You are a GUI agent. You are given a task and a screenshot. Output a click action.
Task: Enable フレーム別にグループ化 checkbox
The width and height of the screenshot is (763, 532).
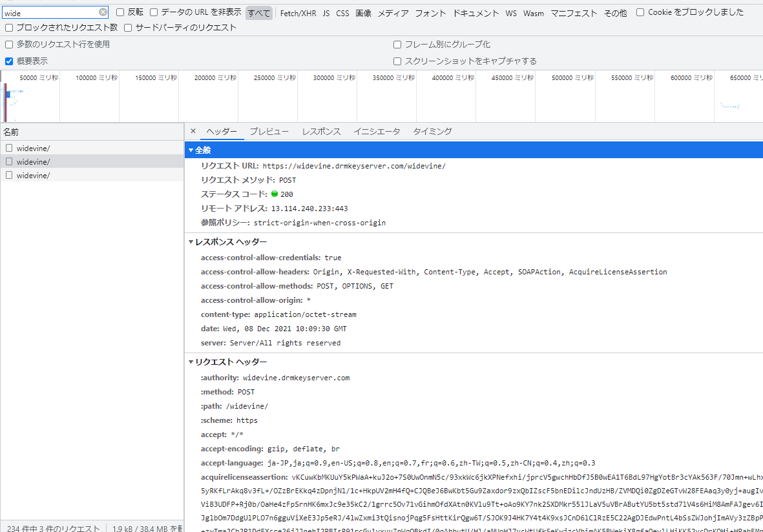coord(397,45)
